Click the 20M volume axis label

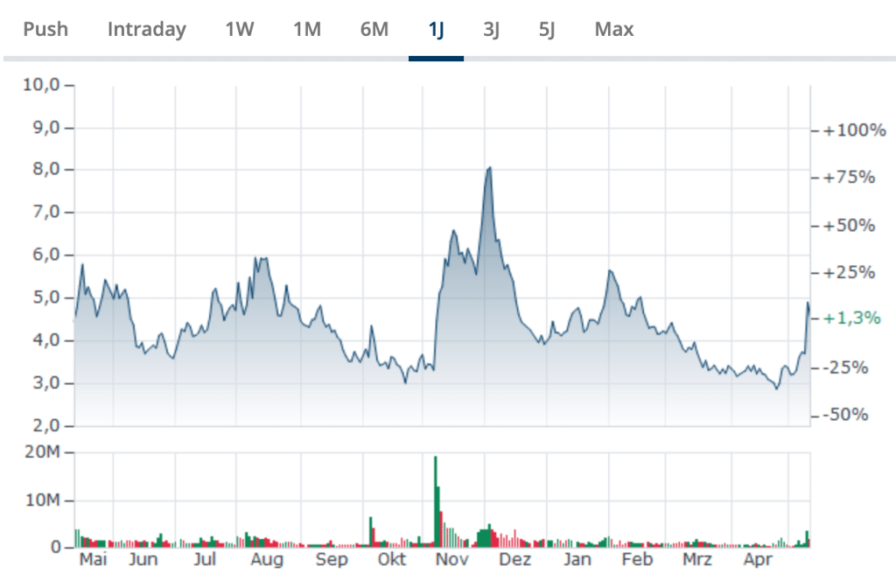pyautogui.click(x=42, y=451)
